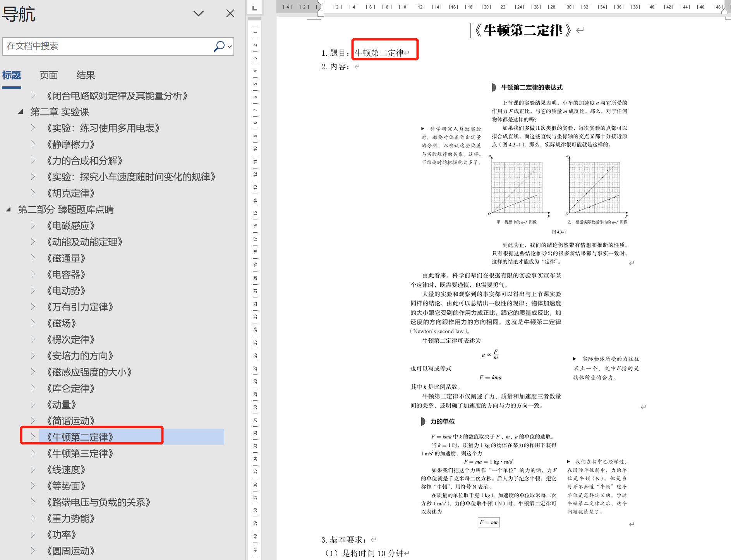Click the tab stop selector at ruler corner
The width and height of the screenshot is (731, 560).
point(254,7)
